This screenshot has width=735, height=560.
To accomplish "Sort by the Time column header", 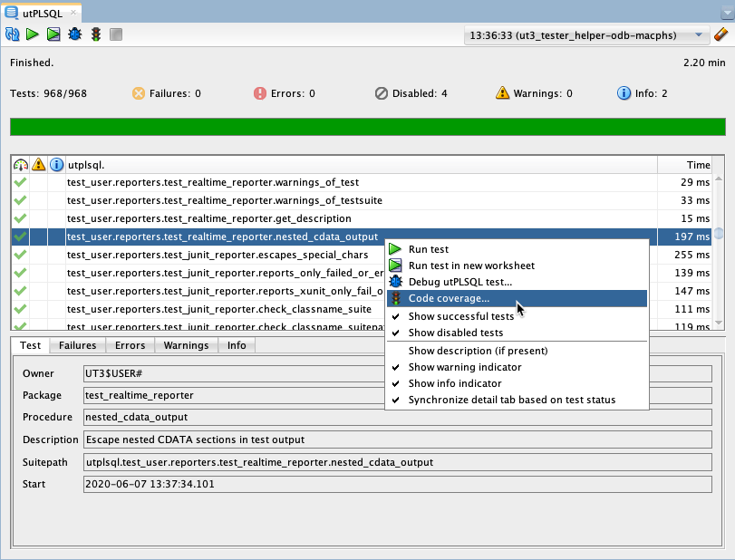I will point(698,165).
